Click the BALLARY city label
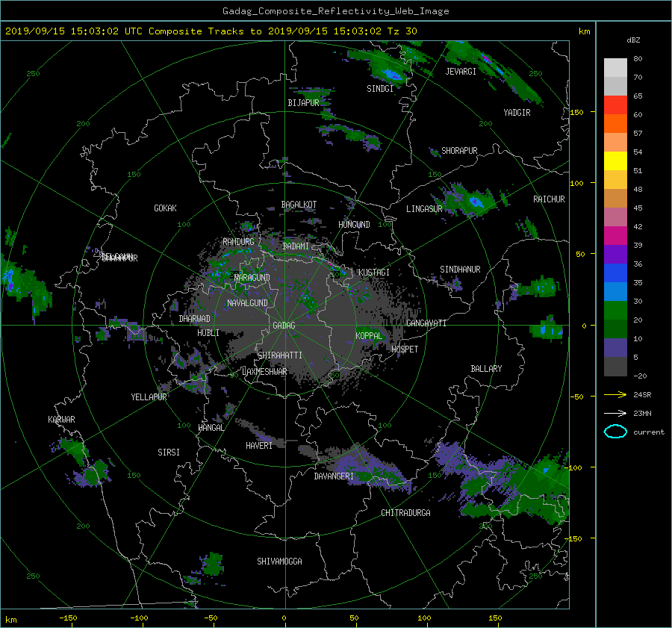This screenshot has height=628, width=672. (486, 369)
